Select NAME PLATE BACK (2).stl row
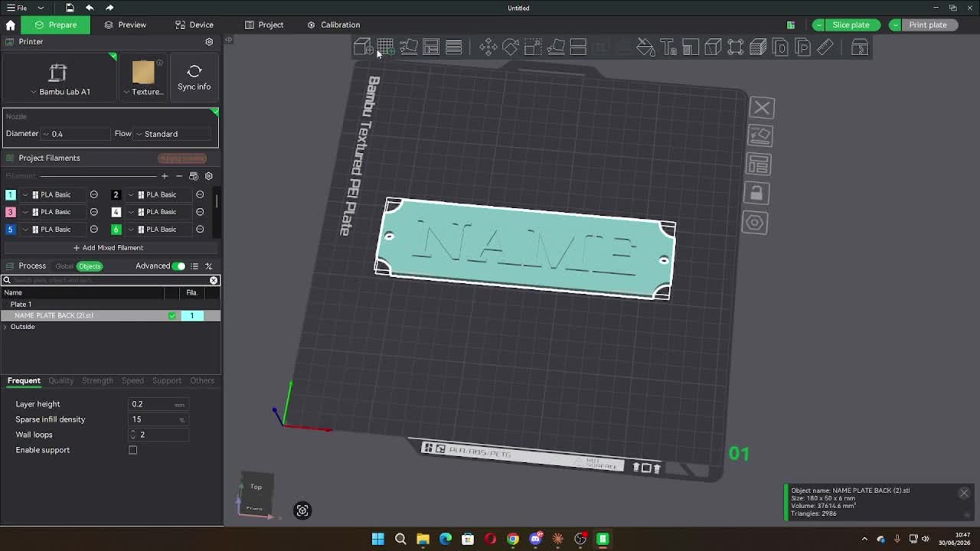Image resolution: width=980 pixels, height=551 pixels. tap(110, 315)
